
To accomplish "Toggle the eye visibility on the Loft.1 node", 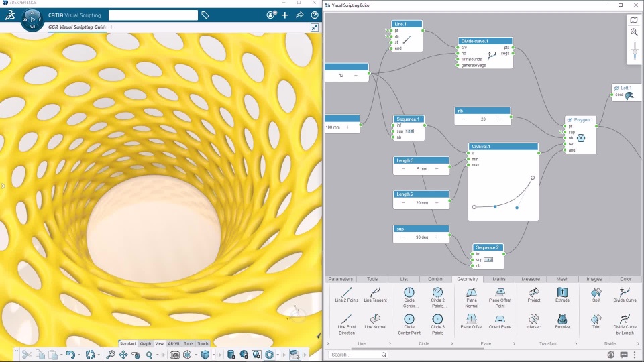I will coord(616,88).
